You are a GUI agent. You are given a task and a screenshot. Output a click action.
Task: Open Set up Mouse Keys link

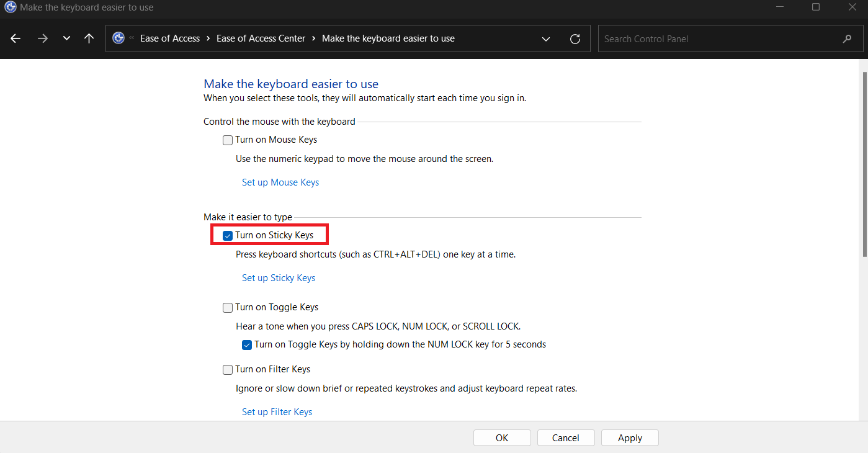280,182
